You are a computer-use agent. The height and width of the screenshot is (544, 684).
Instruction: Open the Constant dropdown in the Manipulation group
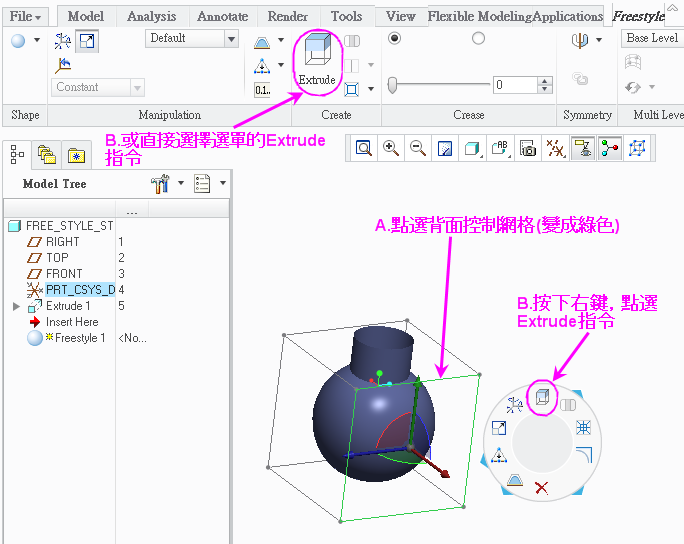coord(98,87)
